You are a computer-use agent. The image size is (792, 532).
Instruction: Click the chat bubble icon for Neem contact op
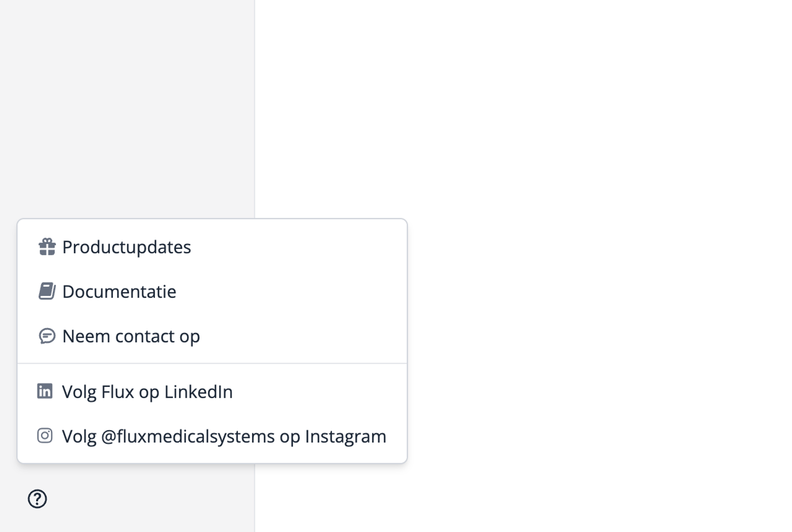point(46,336)
